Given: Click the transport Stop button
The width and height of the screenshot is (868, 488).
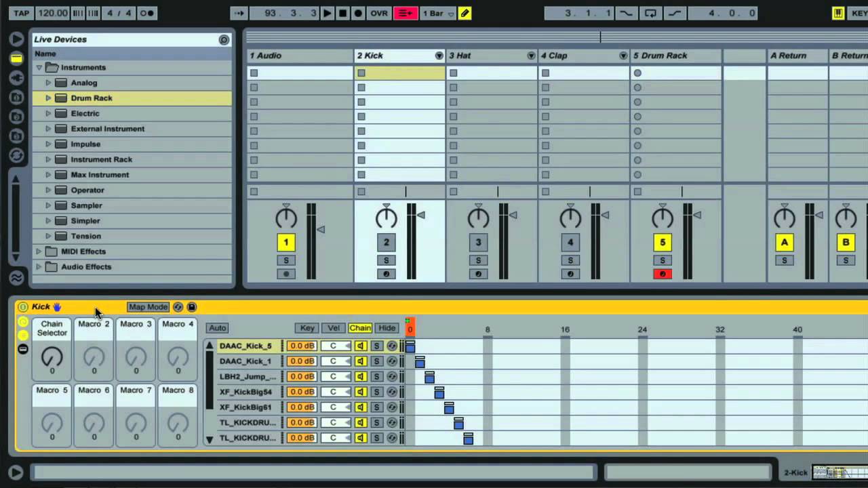Looking at the screenshot, I should 342,13.
